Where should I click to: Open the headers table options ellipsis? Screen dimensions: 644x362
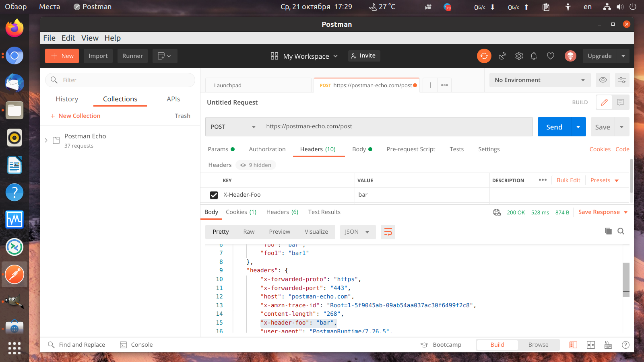coord(543,180)
